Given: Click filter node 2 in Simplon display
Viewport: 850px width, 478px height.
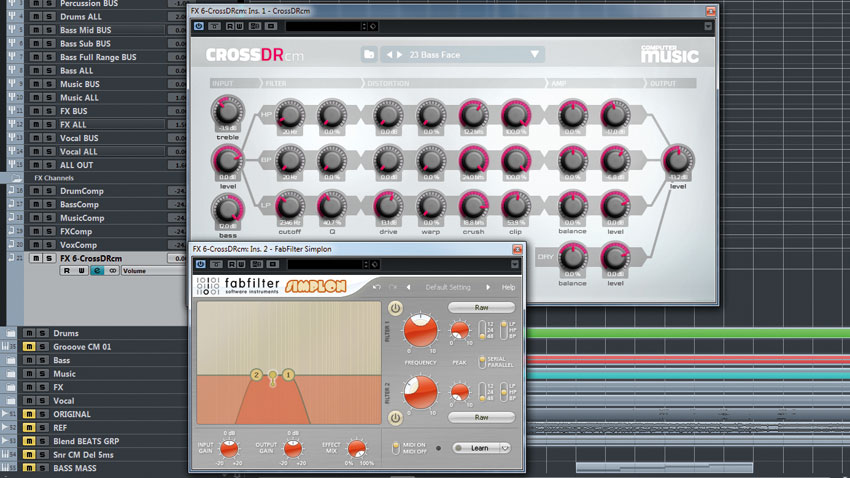Looking at the screenshot, I should (256, 374).
